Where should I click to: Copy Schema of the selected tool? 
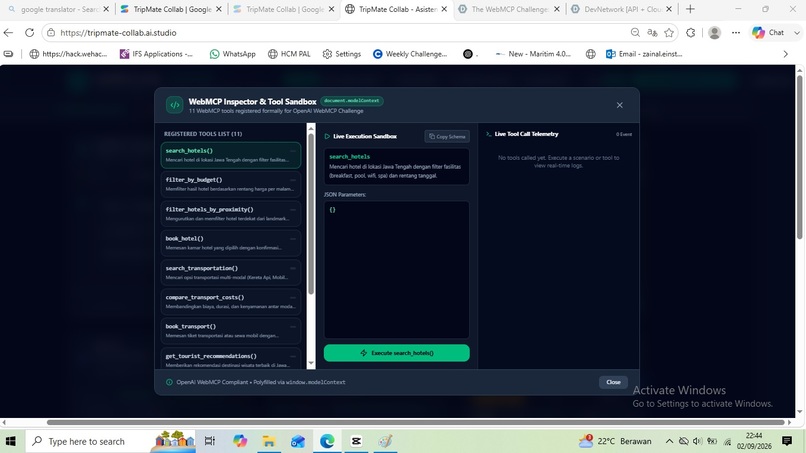point(447,136)
